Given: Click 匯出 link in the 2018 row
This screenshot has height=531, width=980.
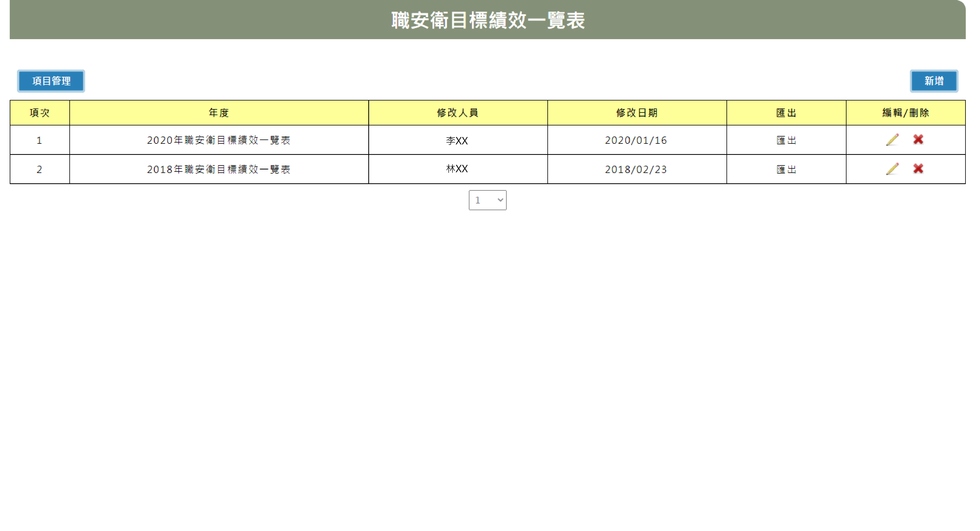Looking at the screenshot, I should pos(786,170).
